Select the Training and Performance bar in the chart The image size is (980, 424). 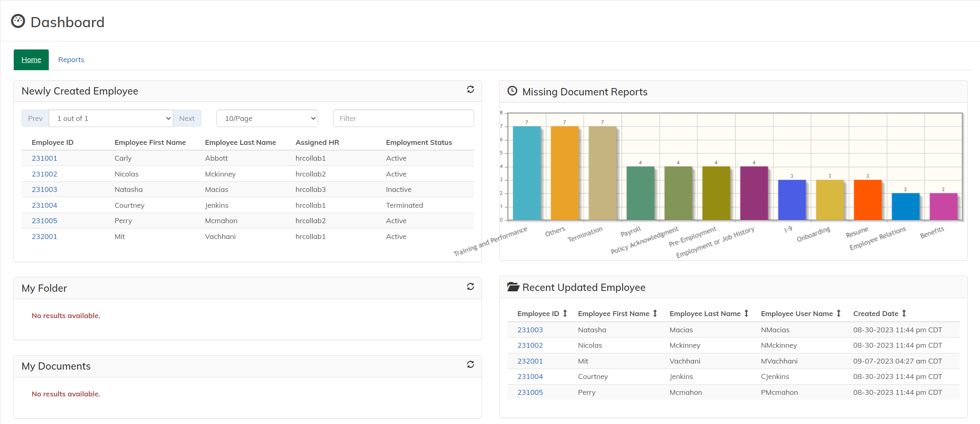click(x=526, y=172)
